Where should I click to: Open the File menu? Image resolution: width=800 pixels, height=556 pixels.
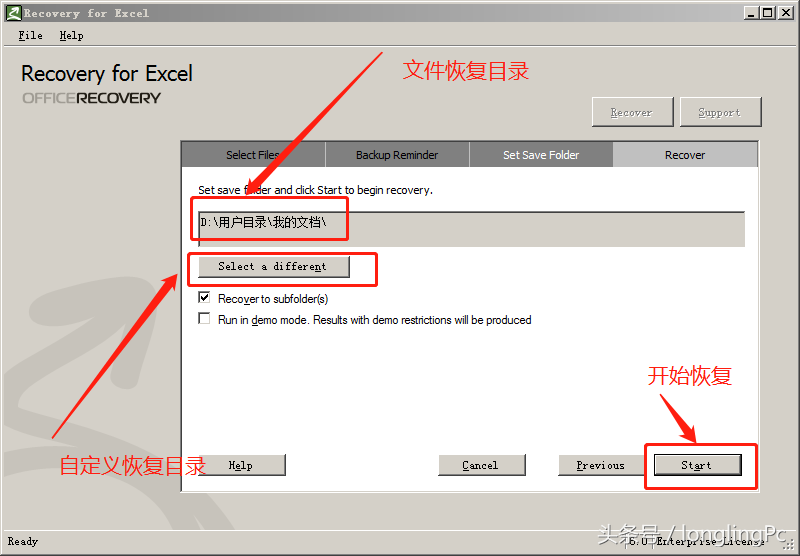pos(31,36)
